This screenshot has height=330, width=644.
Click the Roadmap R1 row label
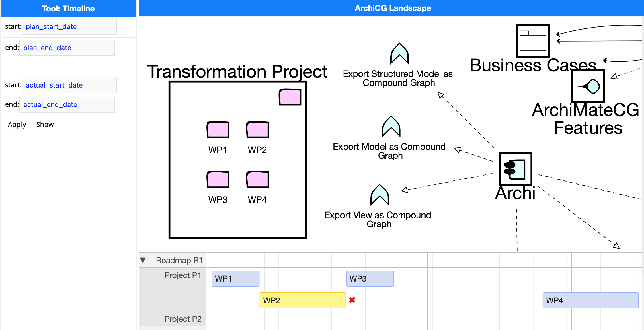[x=179, y=260]
